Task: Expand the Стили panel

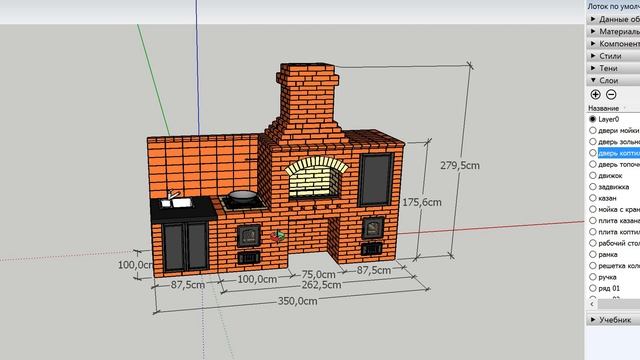Action: tap(613, 56)
